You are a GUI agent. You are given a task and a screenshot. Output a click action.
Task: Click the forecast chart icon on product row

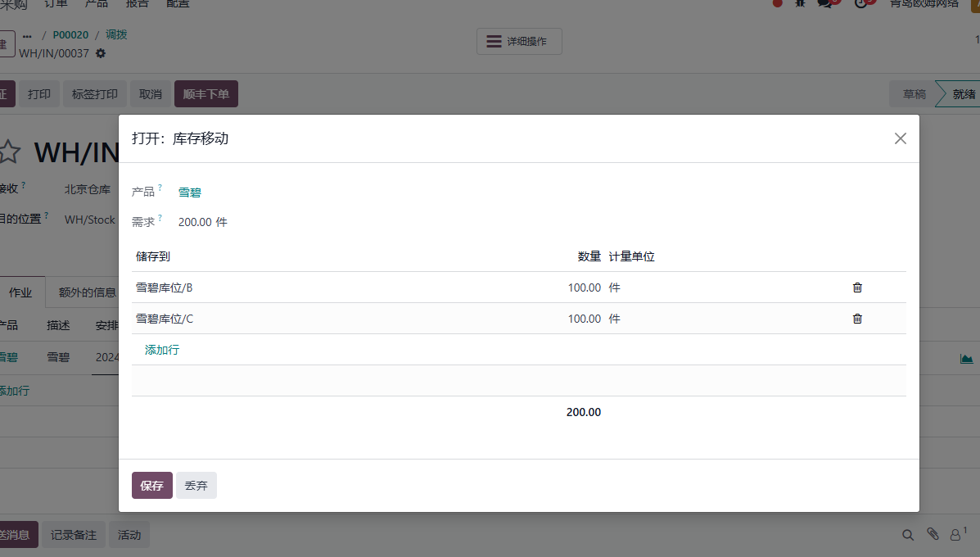pyautogui.click(x=966, y=358)
